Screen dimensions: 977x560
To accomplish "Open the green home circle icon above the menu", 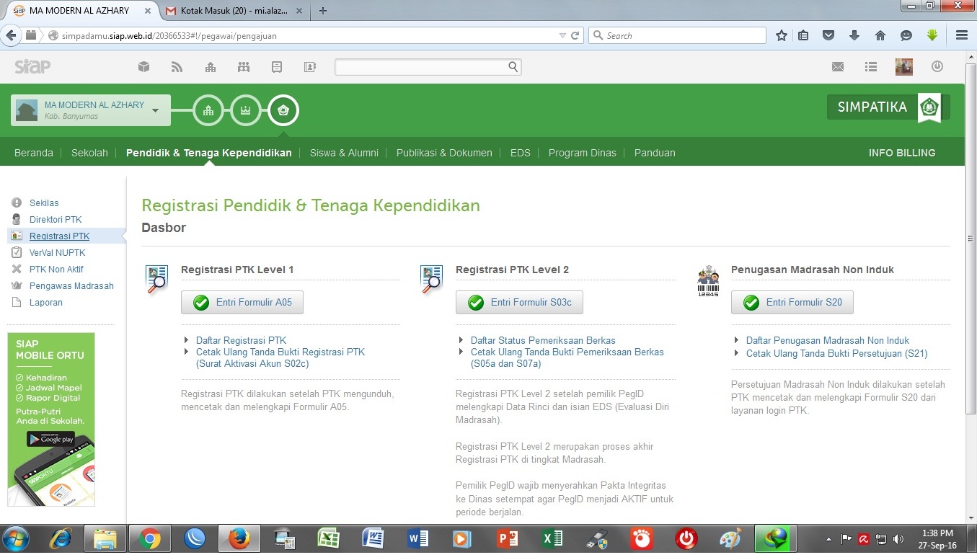I will (283, 110).
